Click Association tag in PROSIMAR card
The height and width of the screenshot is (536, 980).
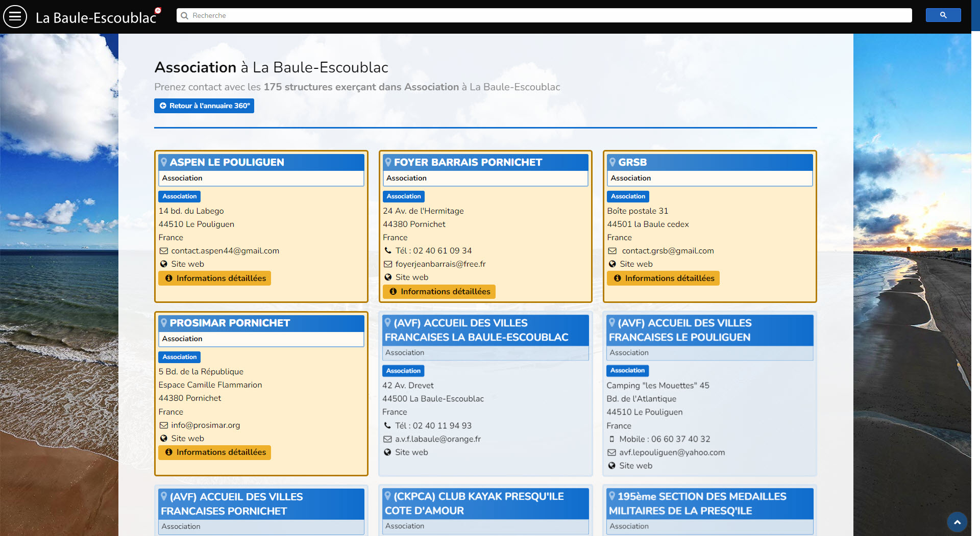tap(179, 357)
